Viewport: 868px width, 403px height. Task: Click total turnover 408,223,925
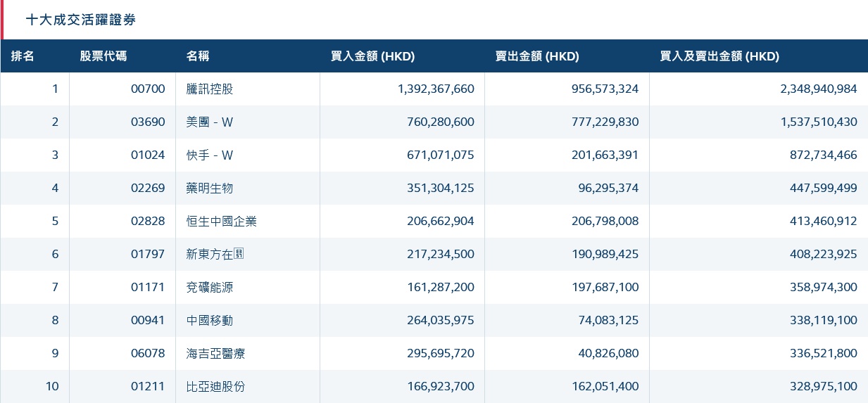[824, 255]
